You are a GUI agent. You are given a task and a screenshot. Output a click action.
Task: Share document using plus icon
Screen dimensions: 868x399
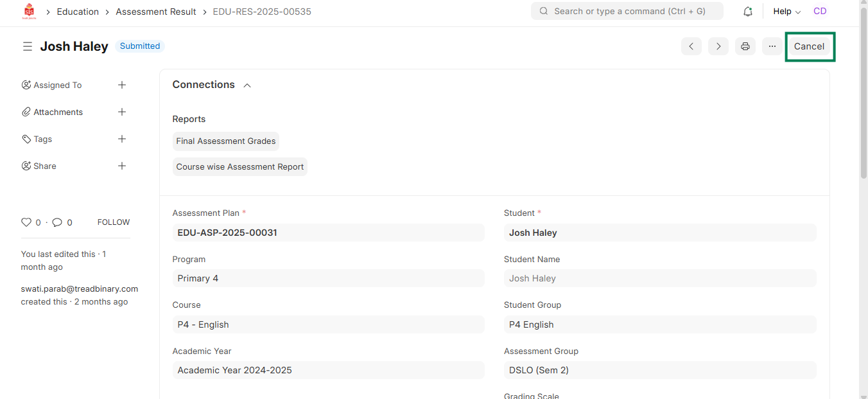[x=122, y=166]
